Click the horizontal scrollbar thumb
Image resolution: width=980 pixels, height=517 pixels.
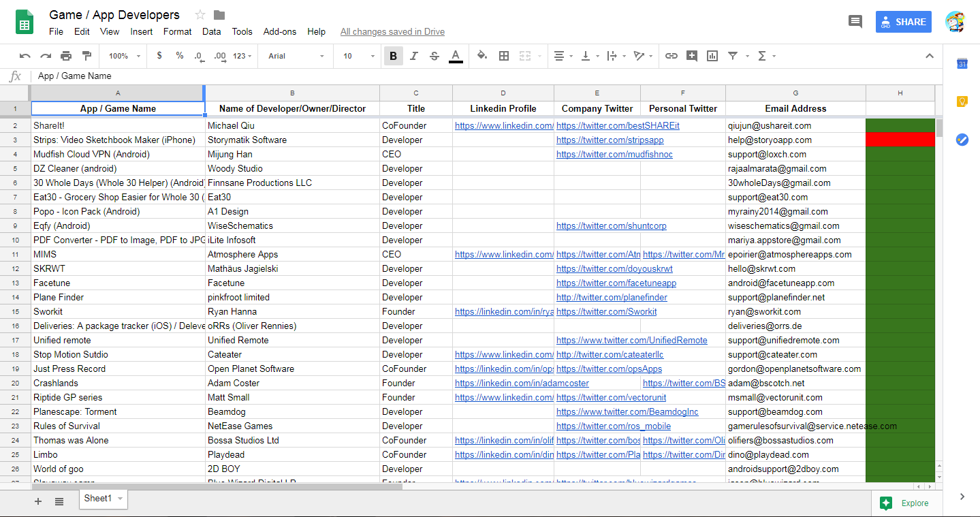217,486
